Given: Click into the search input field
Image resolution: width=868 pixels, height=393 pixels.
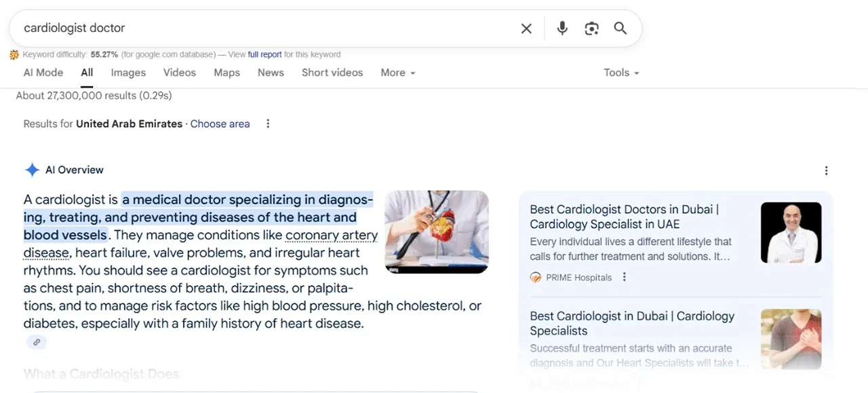Looking at the screenshot, I should point(264,29).
